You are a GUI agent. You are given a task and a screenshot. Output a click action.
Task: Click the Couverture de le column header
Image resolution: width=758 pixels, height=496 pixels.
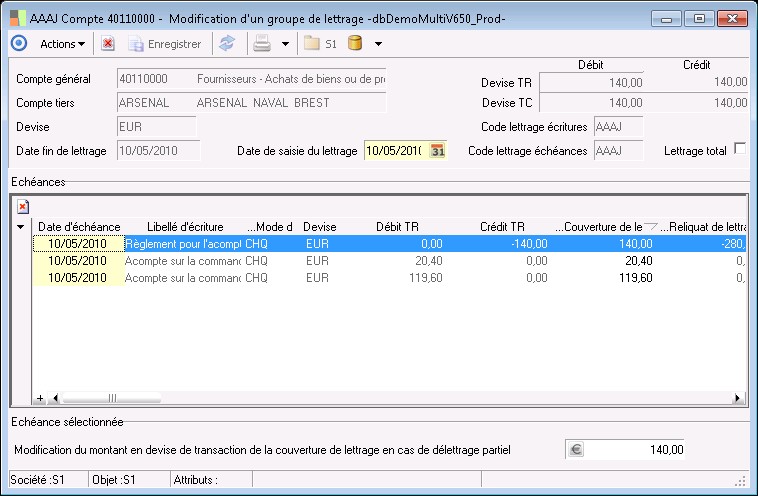click(x=598, y=227)
